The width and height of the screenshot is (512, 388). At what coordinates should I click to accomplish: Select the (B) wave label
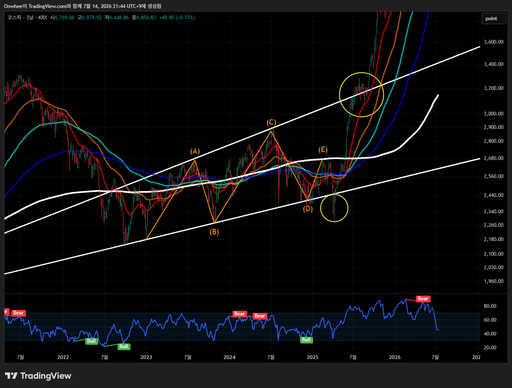[x=214, y=232]
